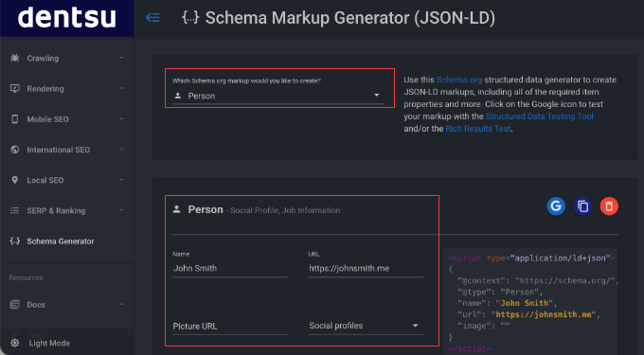Click the opening script tag line
Screen dimensions: 644x355
point(531,258)
